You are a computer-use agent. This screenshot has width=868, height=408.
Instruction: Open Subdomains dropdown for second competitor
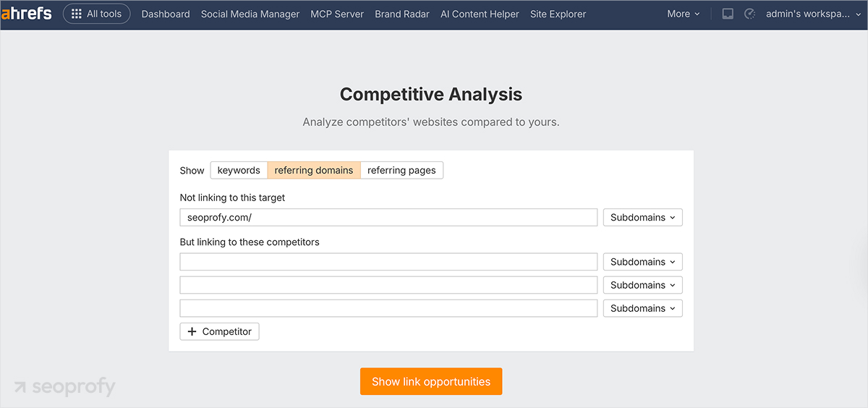(642, 285)
